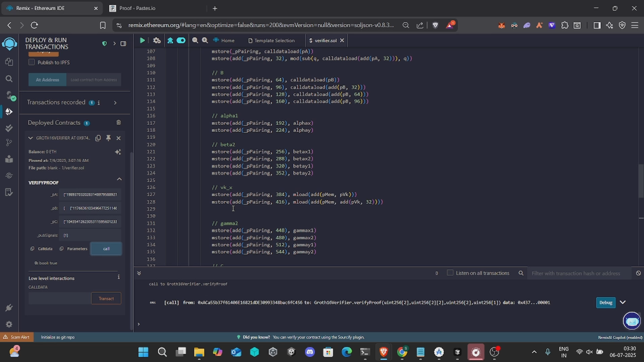Open the File Explorer sidebar icon
644x362 pixels.
[9, 62]
